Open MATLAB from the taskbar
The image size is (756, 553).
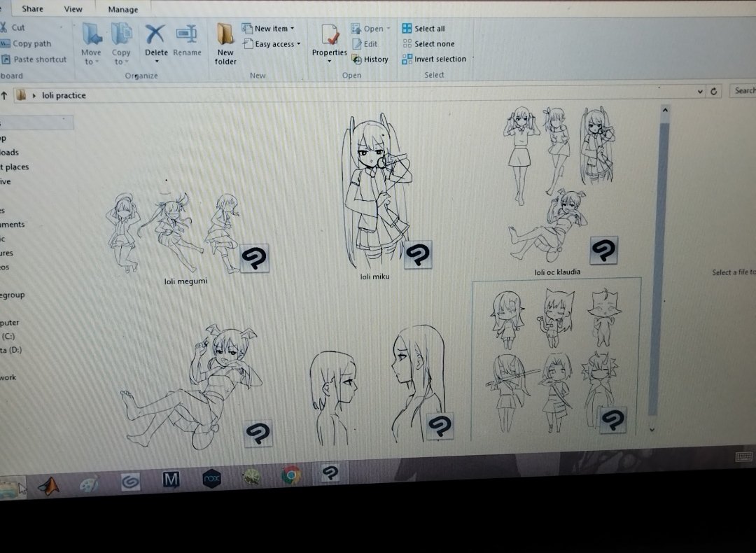click(49, 486)
